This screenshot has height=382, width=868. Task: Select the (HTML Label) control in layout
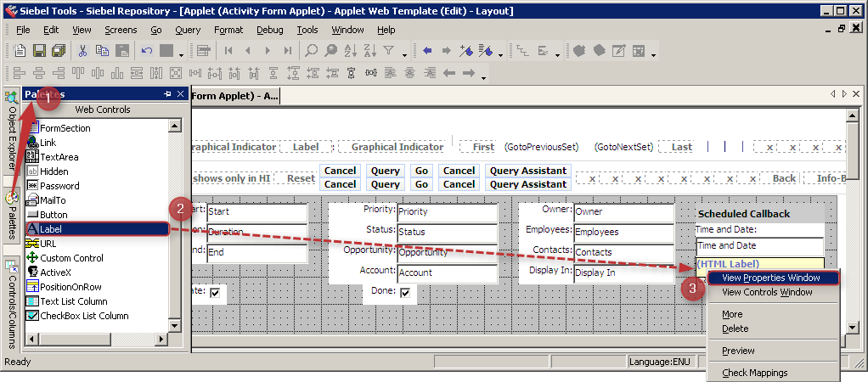pyautogui.click(x=759, y=263)
